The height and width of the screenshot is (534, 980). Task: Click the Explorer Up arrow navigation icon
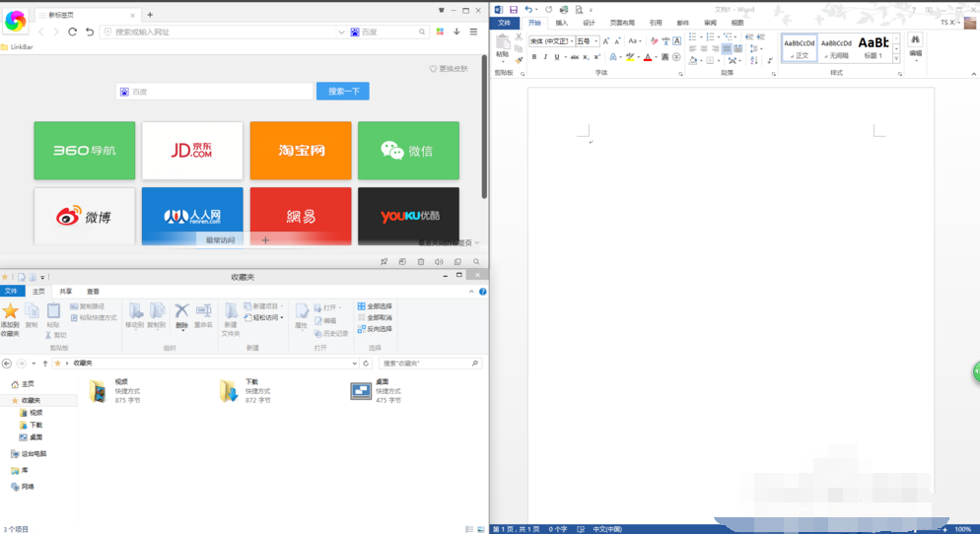(44, 364)
